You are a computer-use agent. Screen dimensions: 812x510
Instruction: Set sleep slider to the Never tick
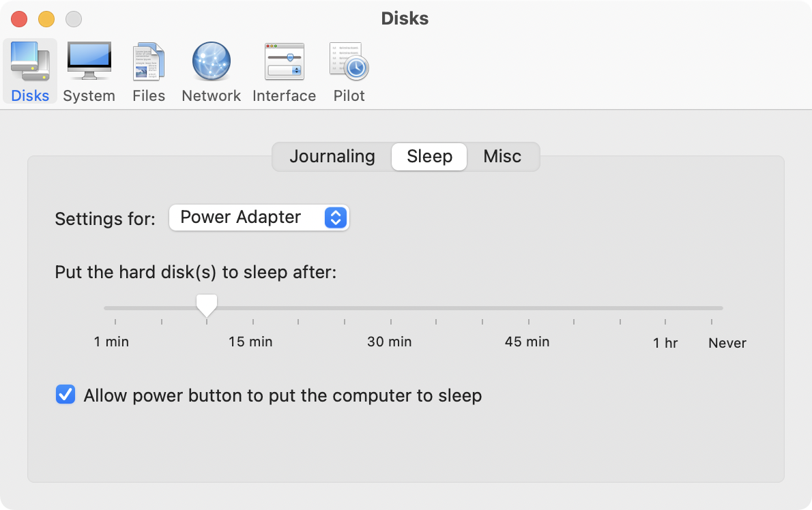[x=712, y=308]
